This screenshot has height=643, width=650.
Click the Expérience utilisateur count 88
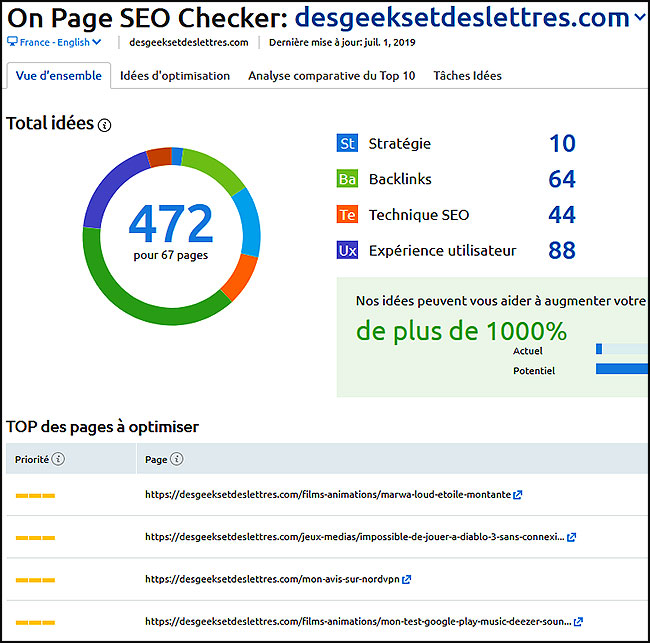tap(562, 250)
